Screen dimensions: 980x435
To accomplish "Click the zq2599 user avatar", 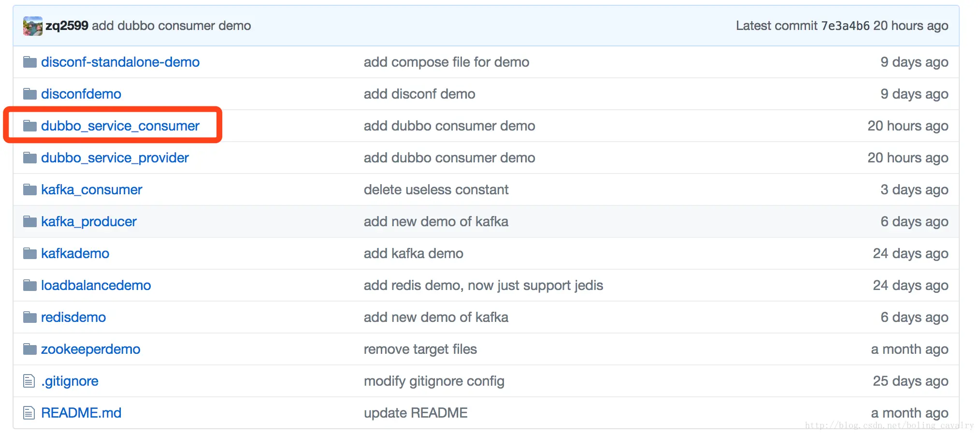I will tap(32, 26).
